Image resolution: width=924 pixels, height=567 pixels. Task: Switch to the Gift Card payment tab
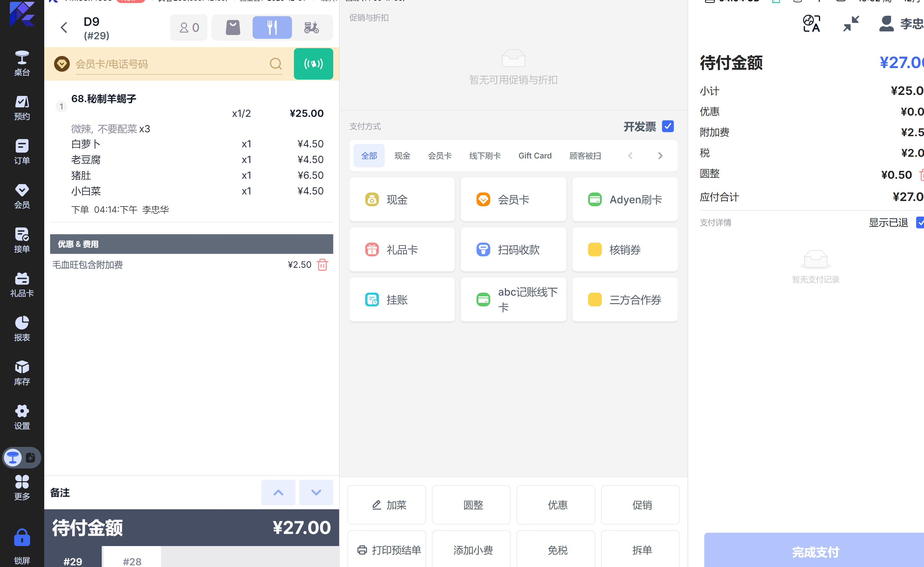click(534, 155)
